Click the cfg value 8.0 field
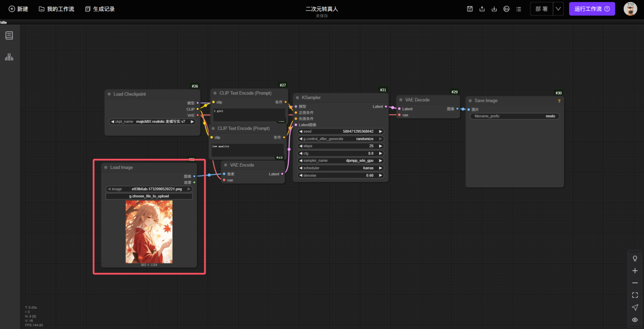The width and height of the screenshot is (644, 329). [x=341, y=153]
